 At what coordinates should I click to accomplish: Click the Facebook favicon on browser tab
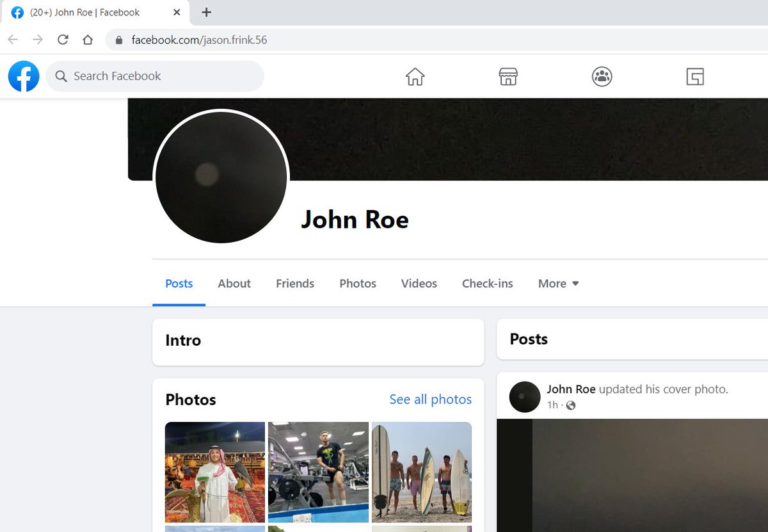pyautogui.click(x=17, y=12)
